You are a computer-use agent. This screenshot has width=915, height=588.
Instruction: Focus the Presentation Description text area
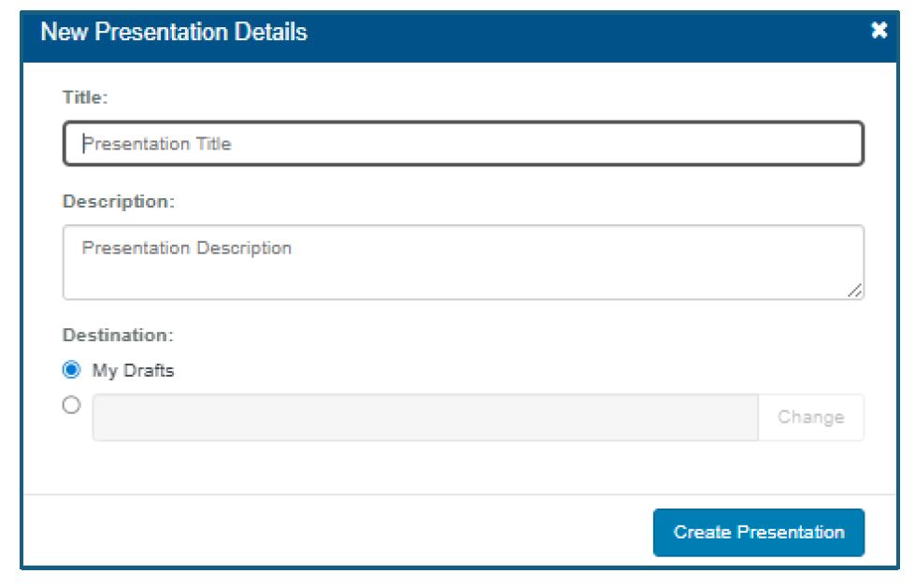click(463, 262)
